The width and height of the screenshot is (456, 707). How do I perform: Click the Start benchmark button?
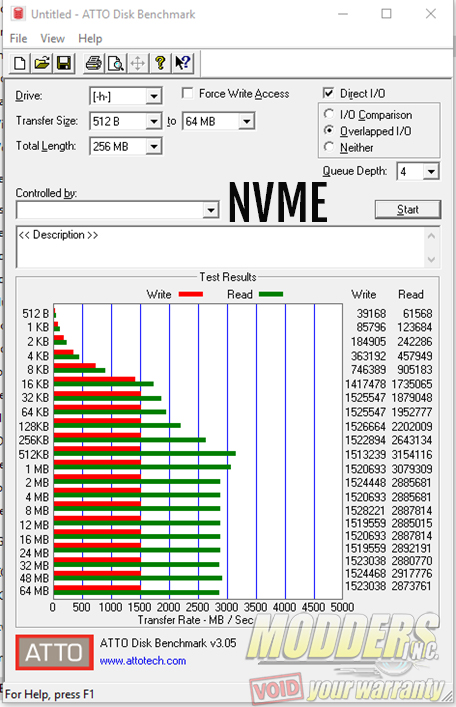point(408,210)
